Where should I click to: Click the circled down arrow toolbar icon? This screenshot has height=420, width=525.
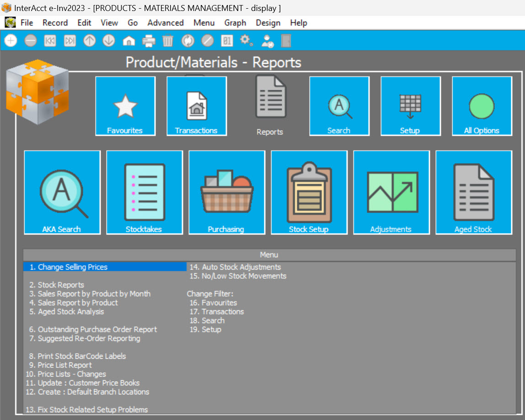[109, 41]
